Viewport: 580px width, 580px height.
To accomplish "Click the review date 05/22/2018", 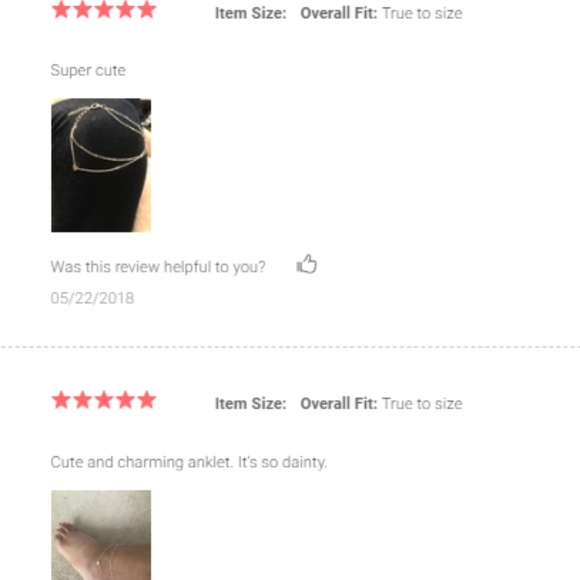I will (92, 298).
